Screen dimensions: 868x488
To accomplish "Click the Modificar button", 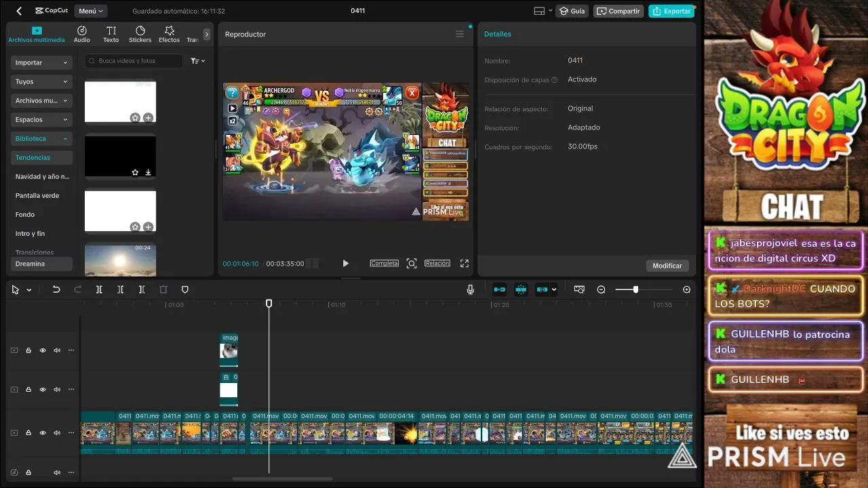I will coord(667,266).
